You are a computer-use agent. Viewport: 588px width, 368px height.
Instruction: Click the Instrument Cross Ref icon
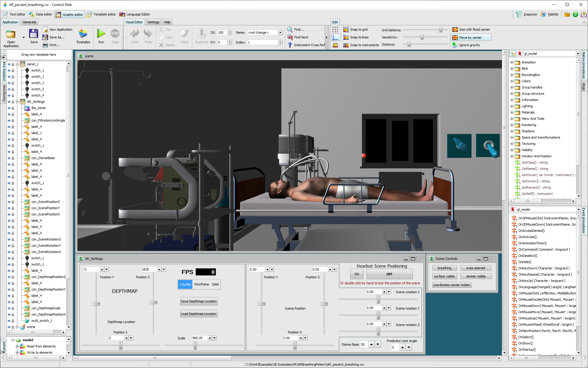290,45
